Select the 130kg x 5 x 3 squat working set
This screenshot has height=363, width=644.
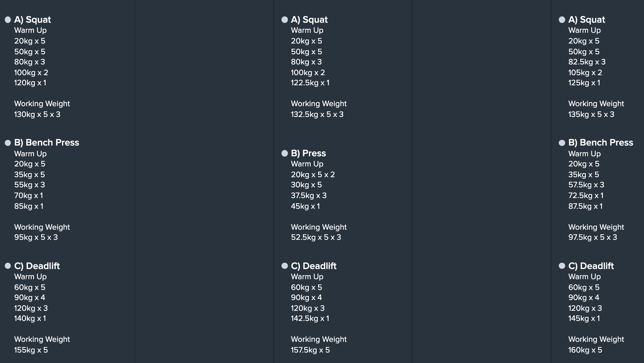(x=37, y=115)
